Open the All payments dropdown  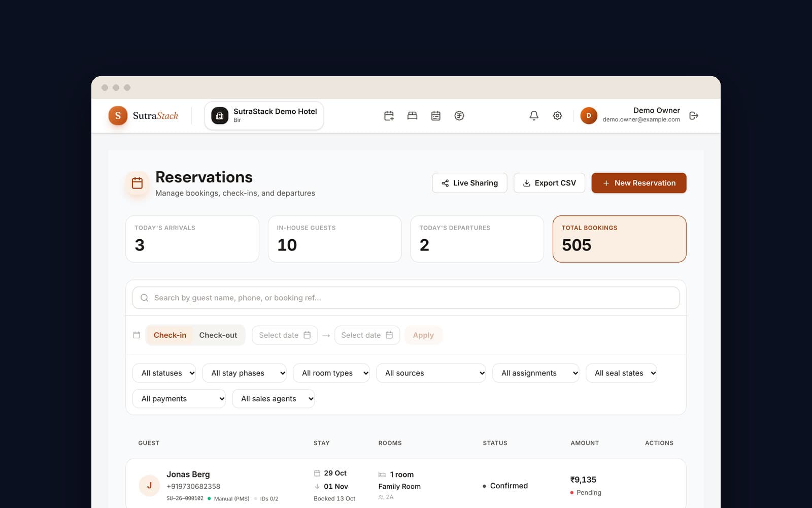tap(179, 399)
